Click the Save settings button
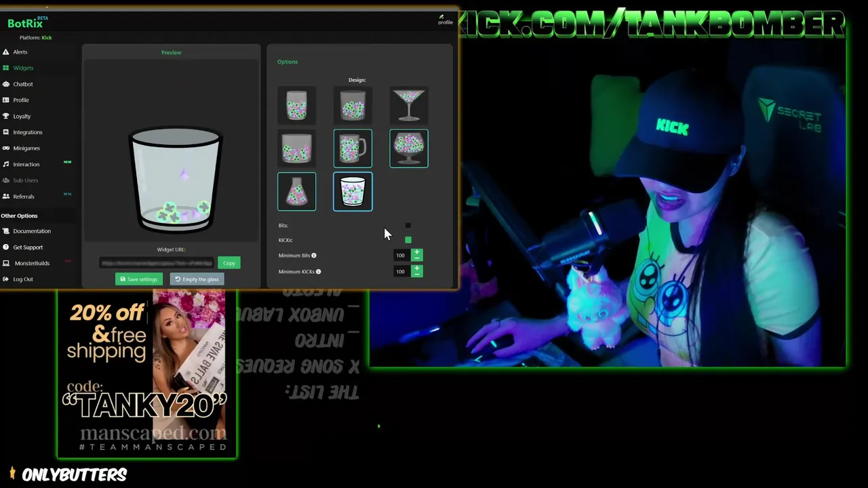 [x=139, y=279]
